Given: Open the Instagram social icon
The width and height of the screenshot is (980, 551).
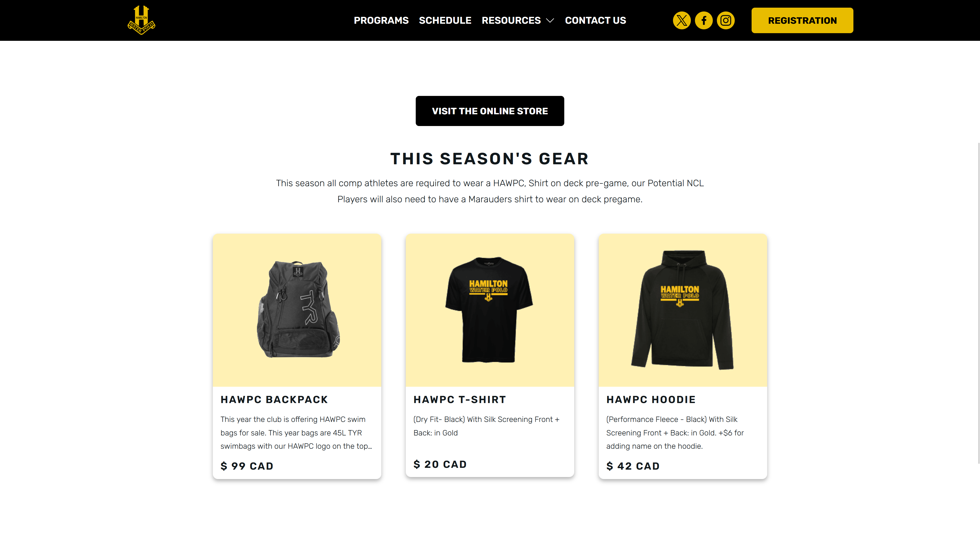Looking at the screenshot, I should (x=726, y=20).
